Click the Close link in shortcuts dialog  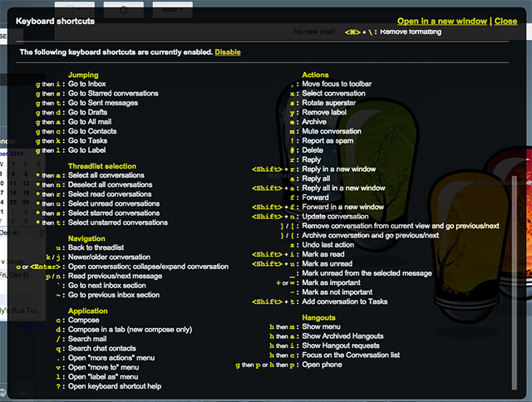pyautogui.click(x=505, y=21)
